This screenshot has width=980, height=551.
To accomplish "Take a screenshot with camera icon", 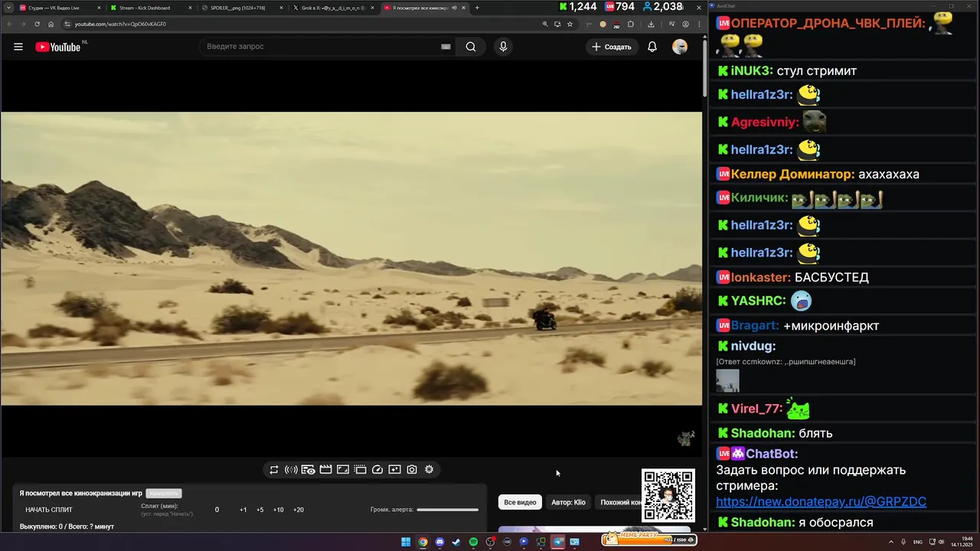I will point(412,470).
